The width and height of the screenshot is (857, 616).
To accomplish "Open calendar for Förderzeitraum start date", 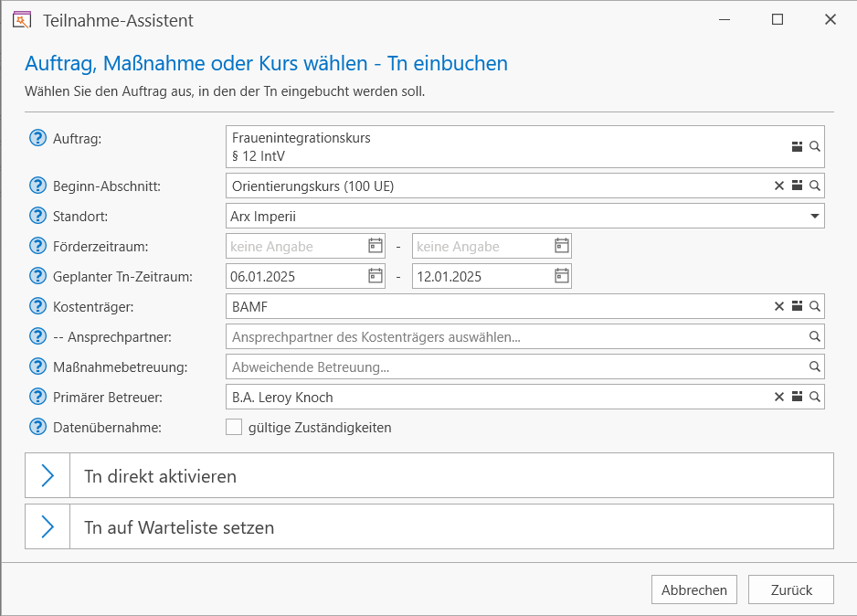I will (x=376, y=246).
